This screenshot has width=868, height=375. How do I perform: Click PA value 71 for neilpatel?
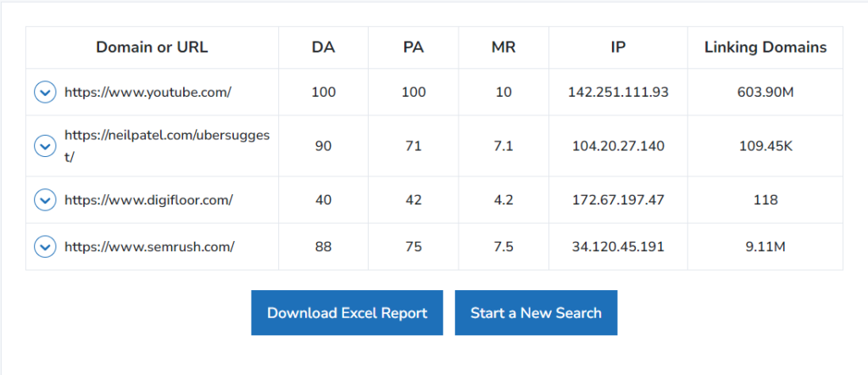pyautogui.click(x=414, y=146)
